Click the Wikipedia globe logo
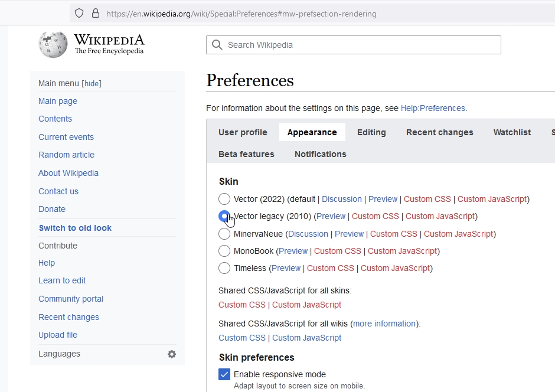The width and height of the screenshot is (555, 392). [53, 44]
